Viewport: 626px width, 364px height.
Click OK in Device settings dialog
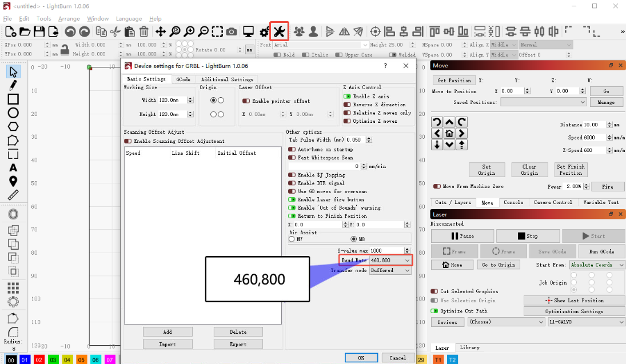click(361, 358)
